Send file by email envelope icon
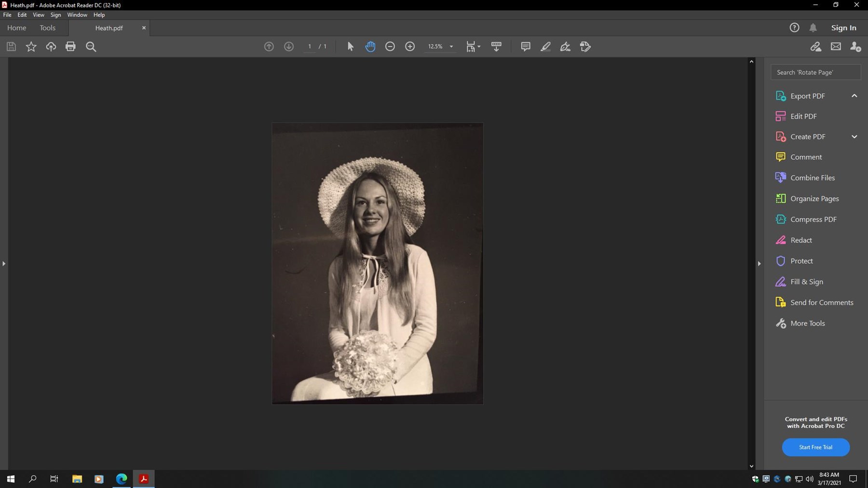The width and height of the screenshot is (868, 488). 836,47
